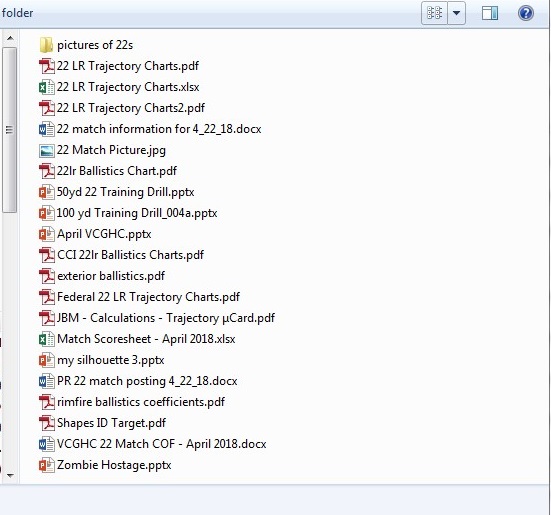Select file name '22 LR Trajectory Charts.xlsx'
Image resolution: width=551 pixels, height=515 pixels.
click(128, 87)
